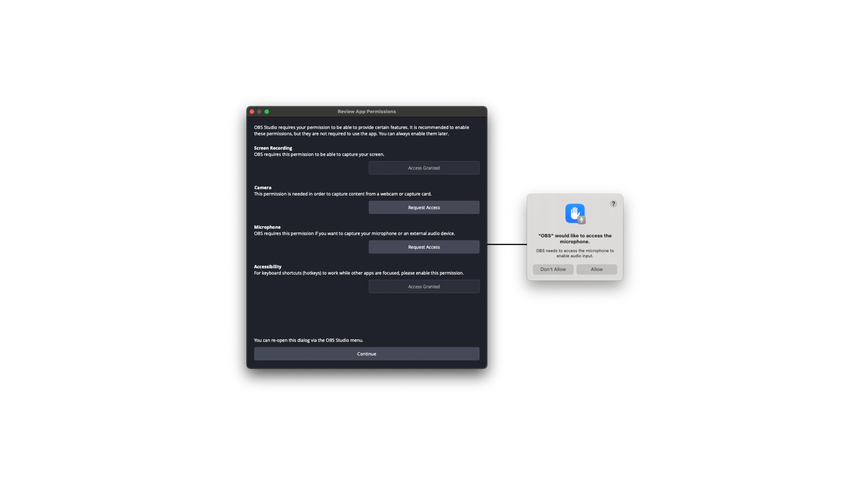Click external audio device description text

click(x=354, y=233)
